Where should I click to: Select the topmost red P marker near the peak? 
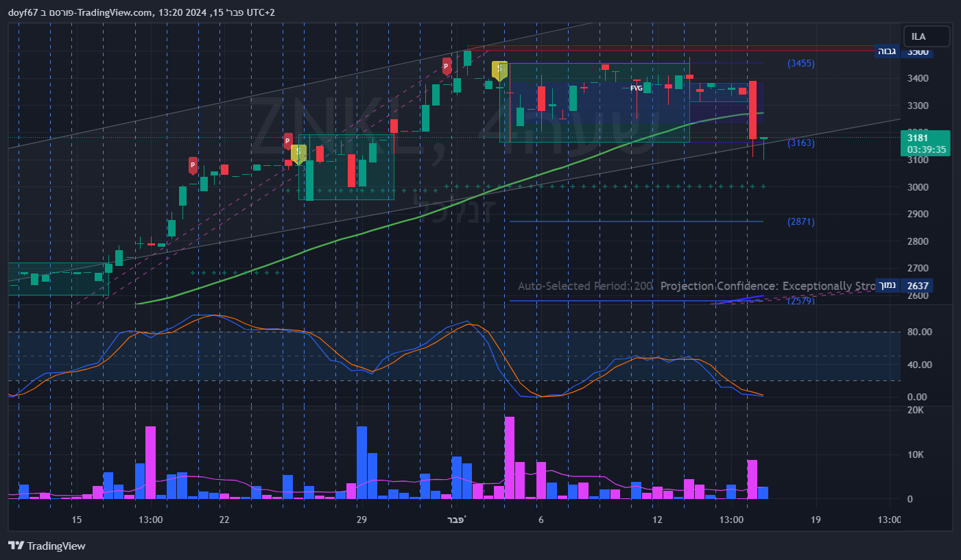pyautogui.click(x=447, y=65)
